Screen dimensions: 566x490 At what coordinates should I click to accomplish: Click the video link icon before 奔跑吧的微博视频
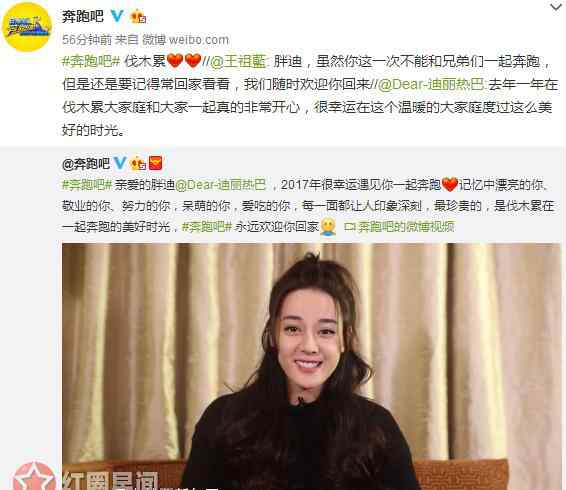[x=350, y=227]
